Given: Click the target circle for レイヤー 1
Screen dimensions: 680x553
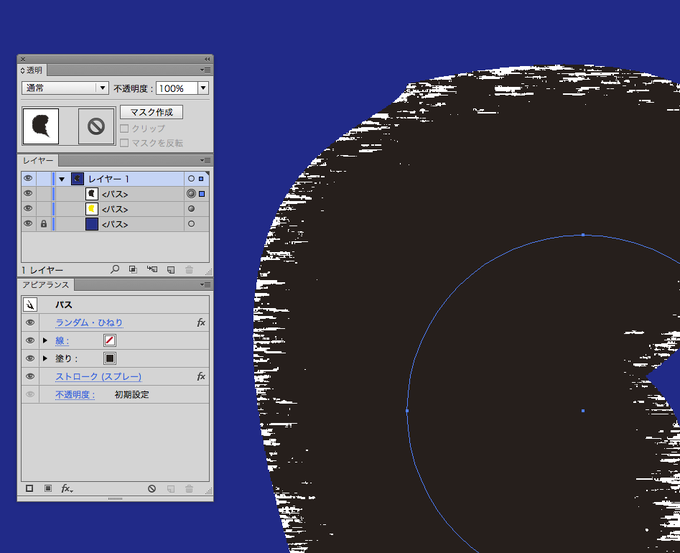Looking at the screenshot, I should tap(191, 179).
